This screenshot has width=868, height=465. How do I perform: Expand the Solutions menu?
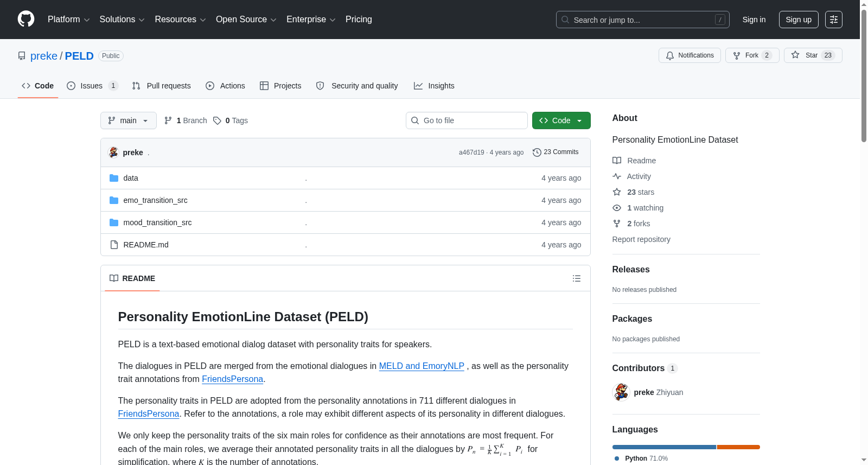[122, 20]
